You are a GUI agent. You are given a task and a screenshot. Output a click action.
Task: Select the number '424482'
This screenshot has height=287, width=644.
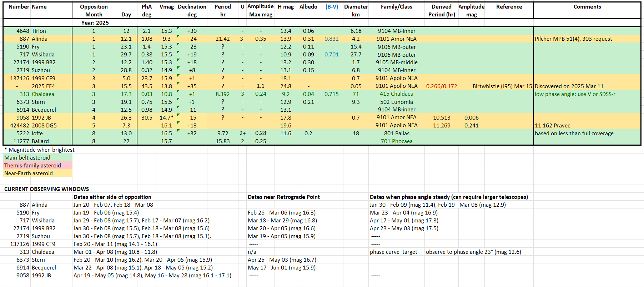(x=20, y=125)
